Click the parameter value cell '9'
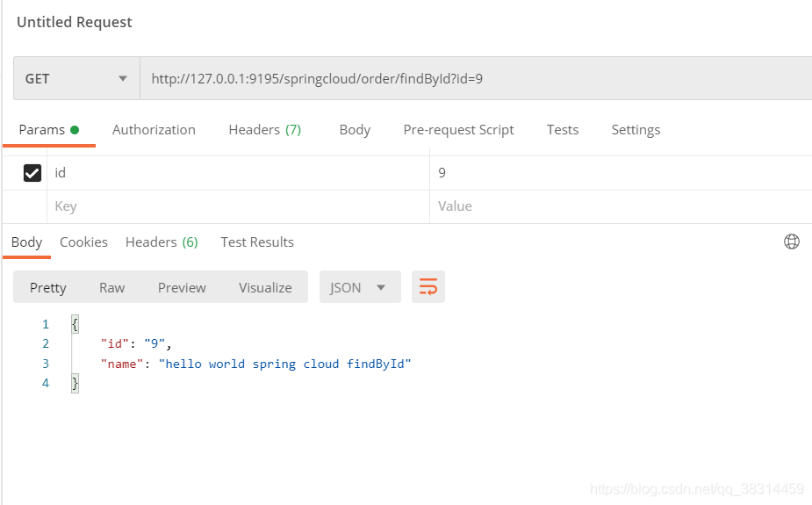The width and height of the screenshot is (812, 505). click(x=621, y=173)
